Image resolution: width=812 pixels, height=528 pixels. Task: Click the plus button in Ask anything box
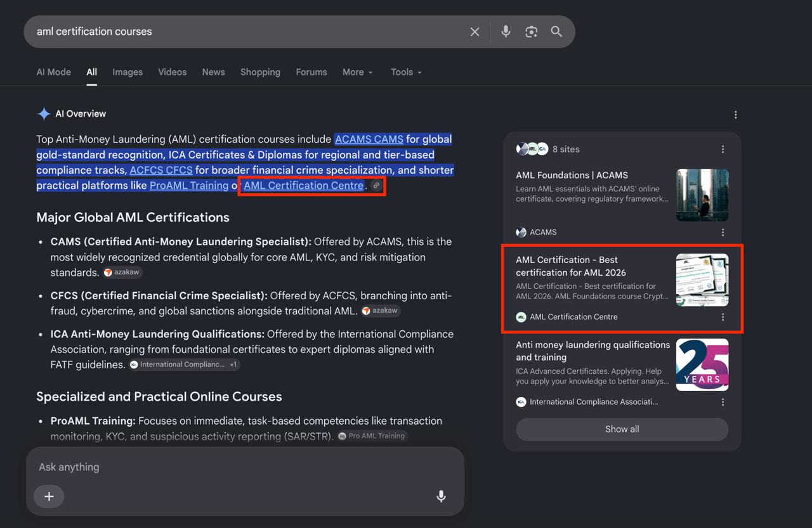coord(49,496)
